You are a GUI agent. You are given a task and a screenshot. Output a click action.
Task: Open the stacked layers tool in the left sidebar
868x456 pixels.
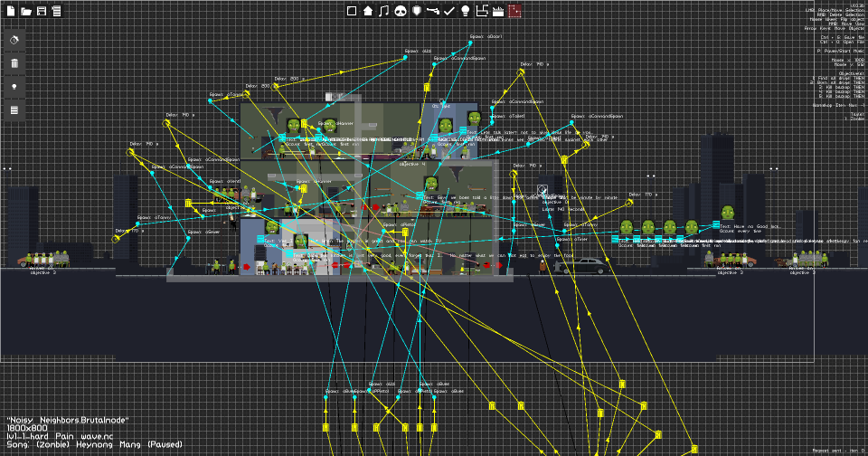14,110
